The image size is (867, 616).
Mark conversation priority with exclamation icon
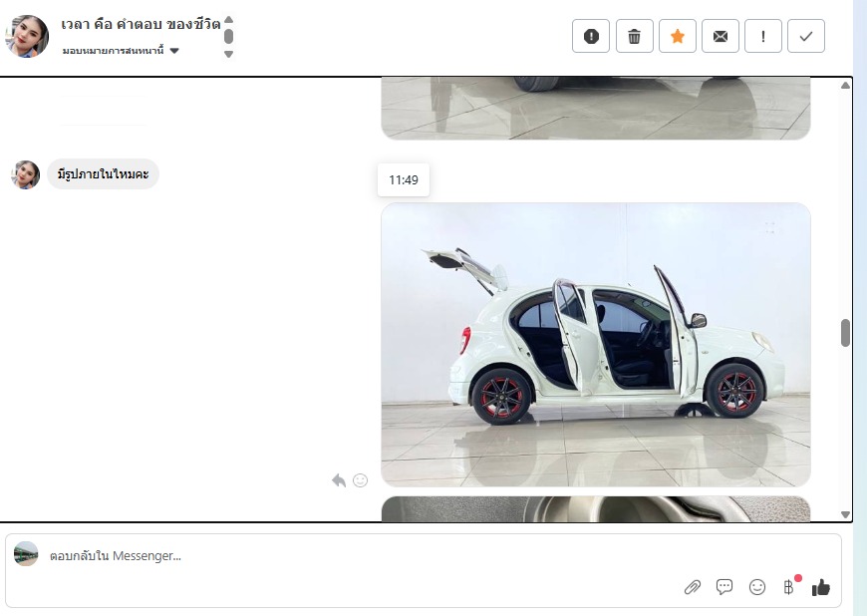pyautogui.click(x=763, y=36)
